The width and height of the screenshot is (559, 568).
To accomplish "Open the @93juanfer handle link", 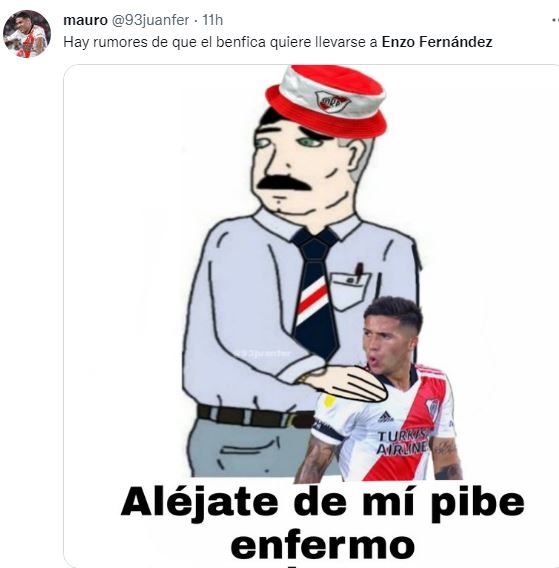I will [150, 20].
